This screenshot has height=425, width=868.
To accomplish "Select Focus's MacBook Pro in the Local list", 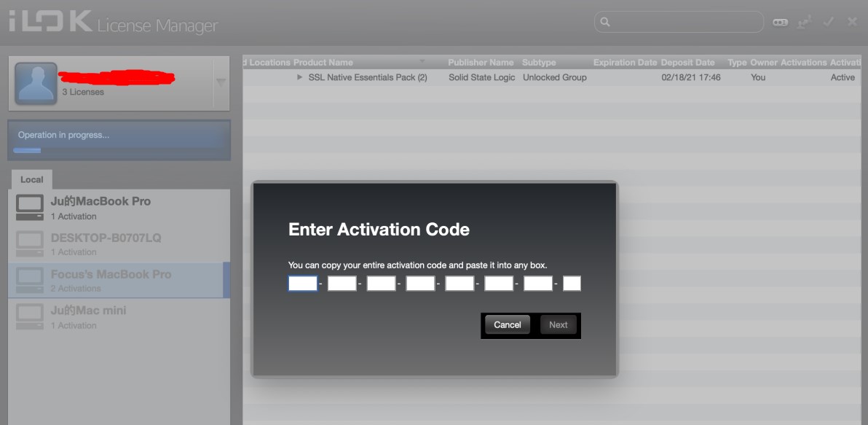I will [119, 281].
